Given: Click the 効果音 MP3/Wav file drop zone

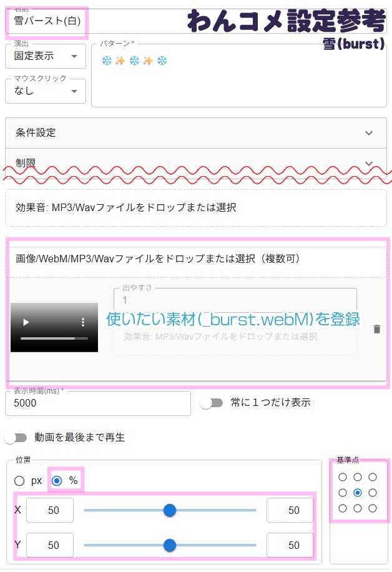Looking at the screenshot, I should [196, 207].
